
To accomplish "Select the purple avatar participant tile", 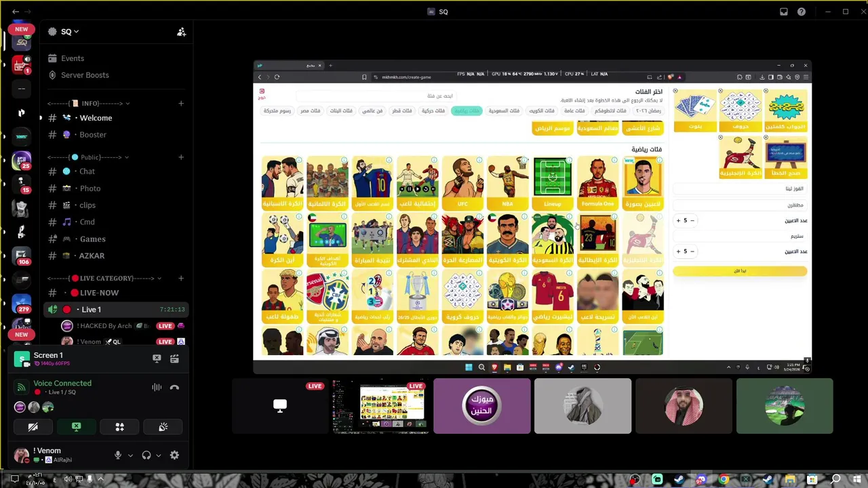I will coord(481,406).
